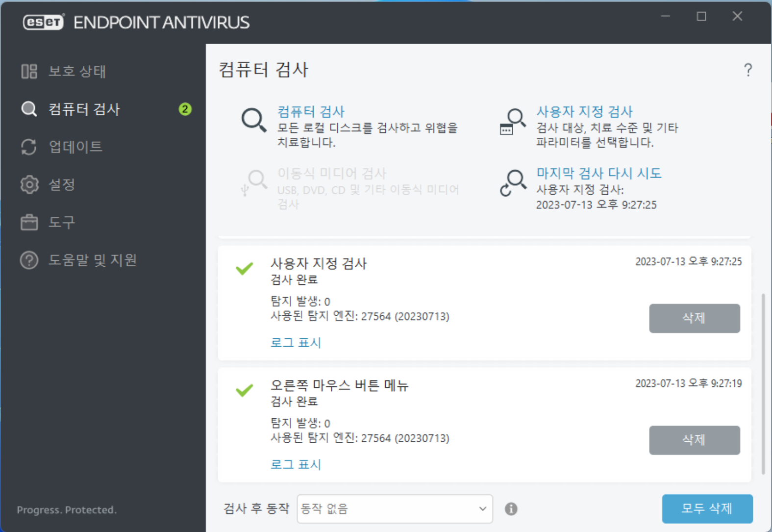Click the 컴퓨터 검사 page heading
This screenshot has height=532, width=772.
coord(263,69)
